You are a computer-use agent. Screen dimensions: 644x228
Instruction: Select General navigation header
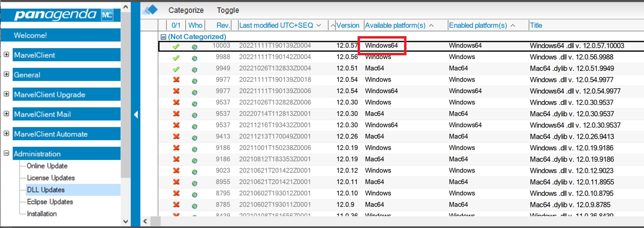click(66, 74)
